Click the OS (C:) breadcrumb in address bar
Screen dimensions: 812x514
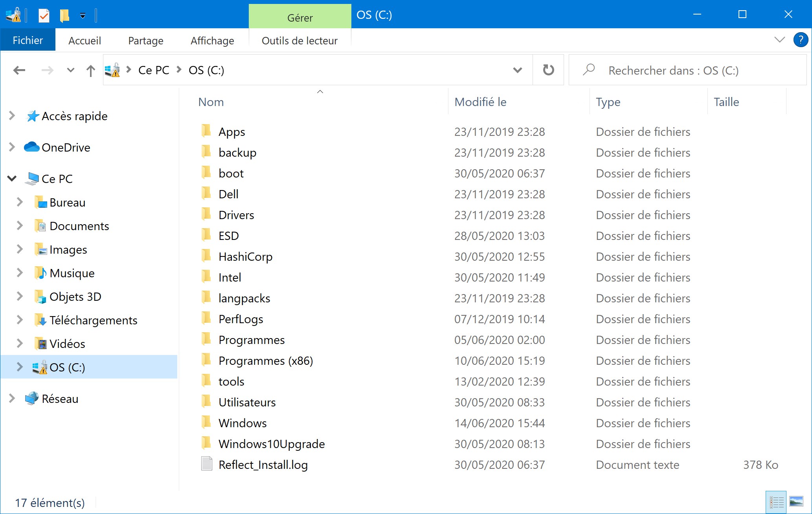coord(206,70)
